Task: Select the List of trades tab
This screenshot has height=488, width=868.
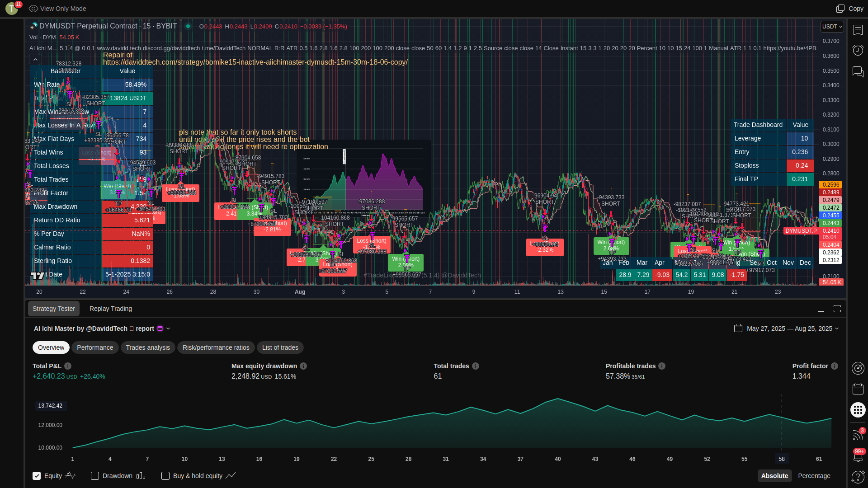Action: tap(280, 347)
